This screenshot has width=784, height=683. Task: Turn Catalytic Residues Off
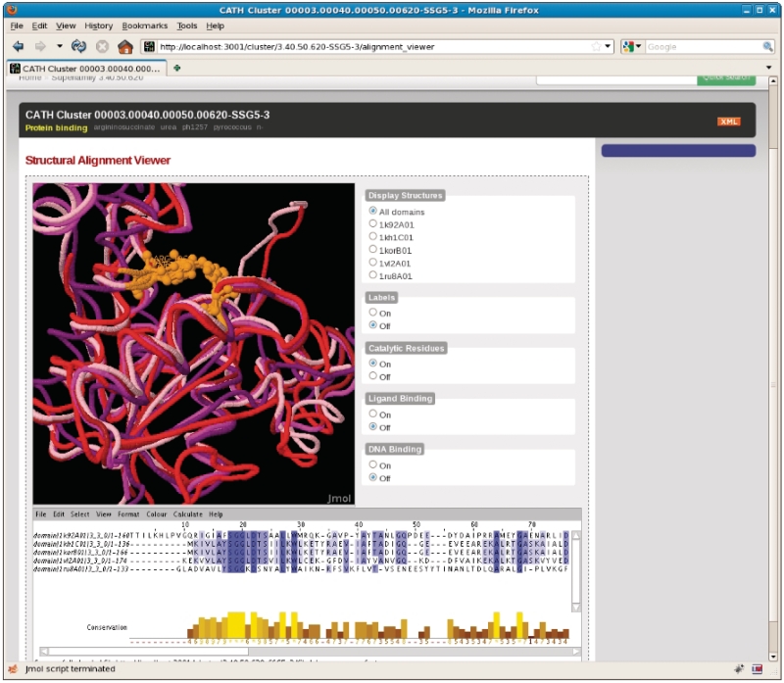pos(373,375)
